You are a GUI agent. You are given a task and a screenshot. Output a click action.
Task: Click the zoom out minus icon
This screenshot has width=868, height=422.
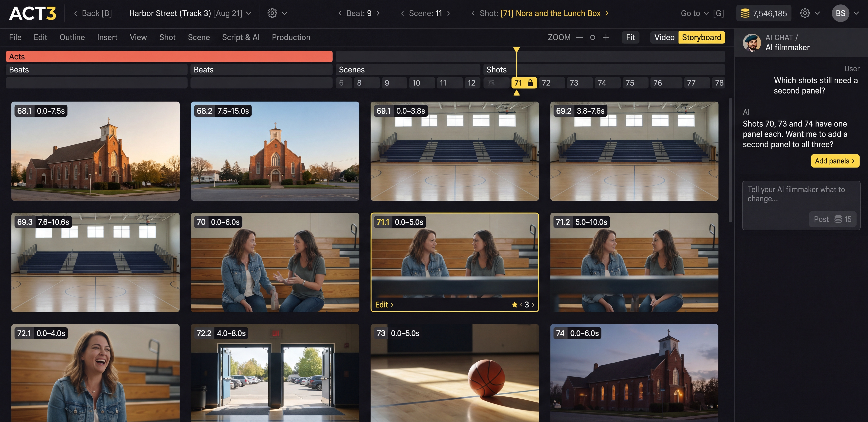pos(580,37)
